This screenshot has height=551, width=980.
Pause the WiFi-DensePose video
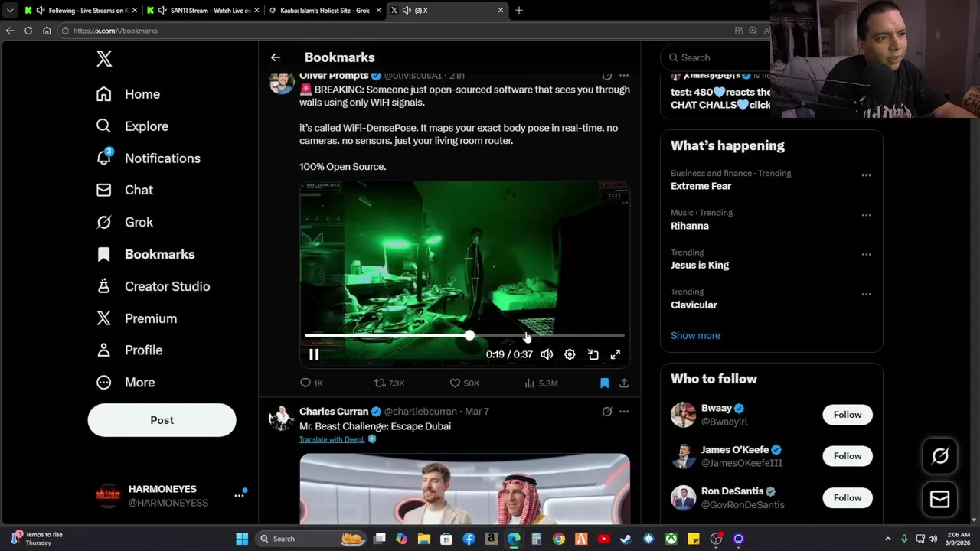point(314,354)
